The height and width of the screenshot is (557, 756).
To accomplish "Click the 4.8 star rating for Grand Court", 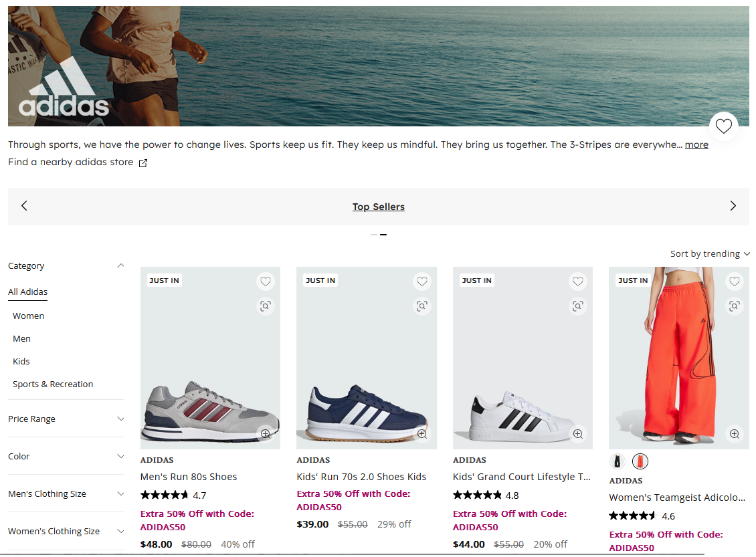I will click(x=486, y=495).
